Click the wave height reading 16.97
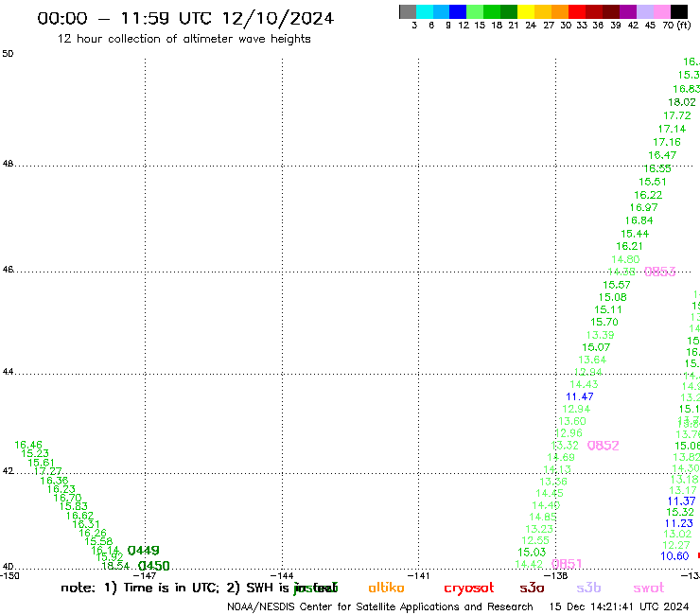 644,207
